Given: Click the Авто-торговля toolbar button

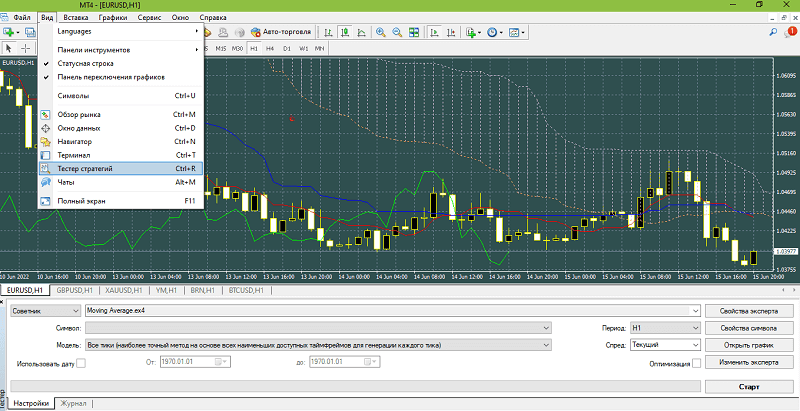Looking at the screenshot, I should click(x=281, y=32).
